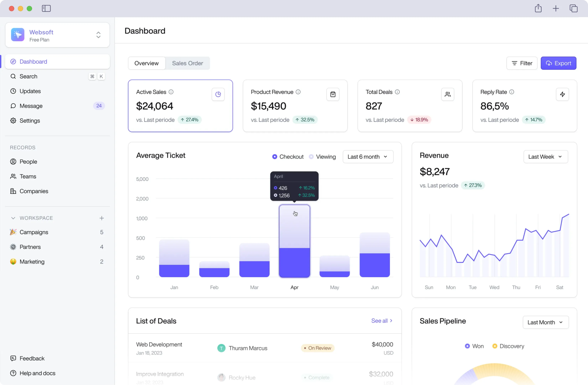Toggle the Checkout series in Average Ticket
This screenshot has height=385, width=588.
pyautogui.click(x=288, y=157)
